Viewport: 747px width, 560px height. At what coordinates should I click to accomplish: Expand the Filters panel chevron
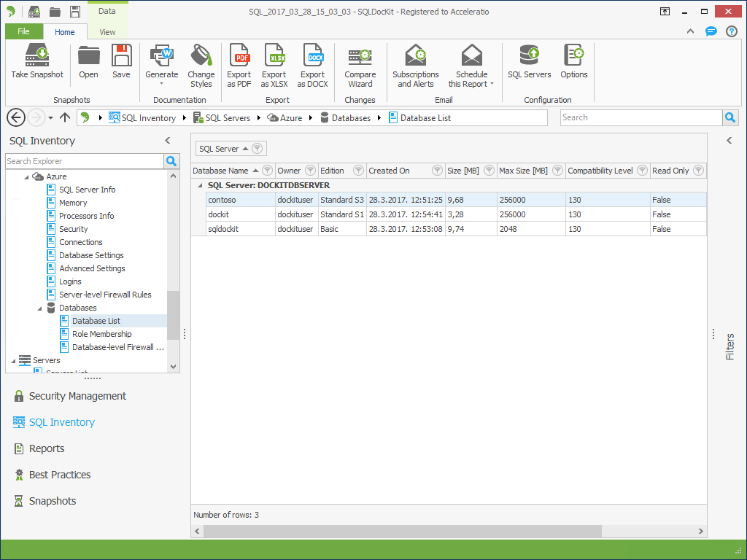[x=729, y=141]
